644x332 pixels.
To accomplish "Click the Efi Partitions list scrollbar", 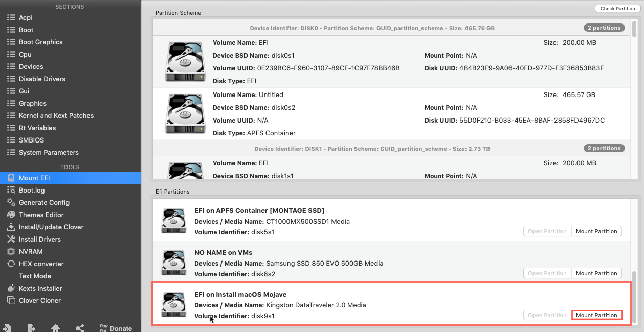I will tap(635, 296).
